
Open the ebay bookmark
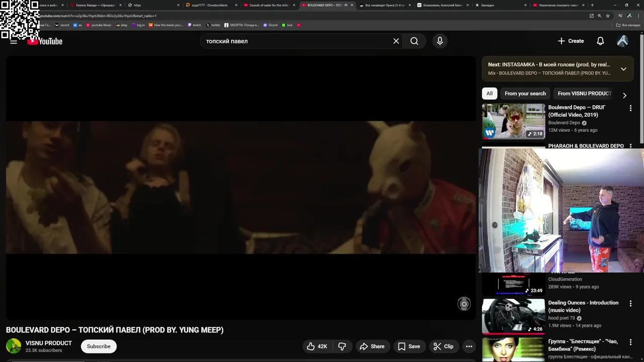click(121, 25)
